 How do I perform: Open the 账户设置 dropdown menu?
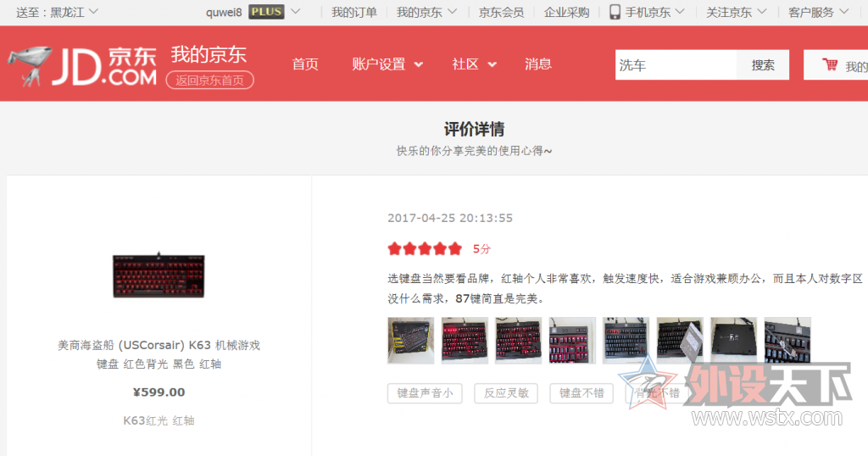(387, 64)
